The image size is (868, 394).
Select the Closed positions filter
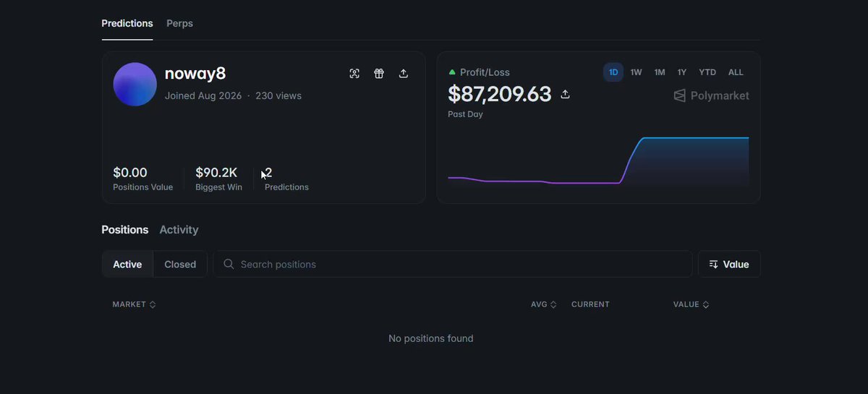coord(180,264)
